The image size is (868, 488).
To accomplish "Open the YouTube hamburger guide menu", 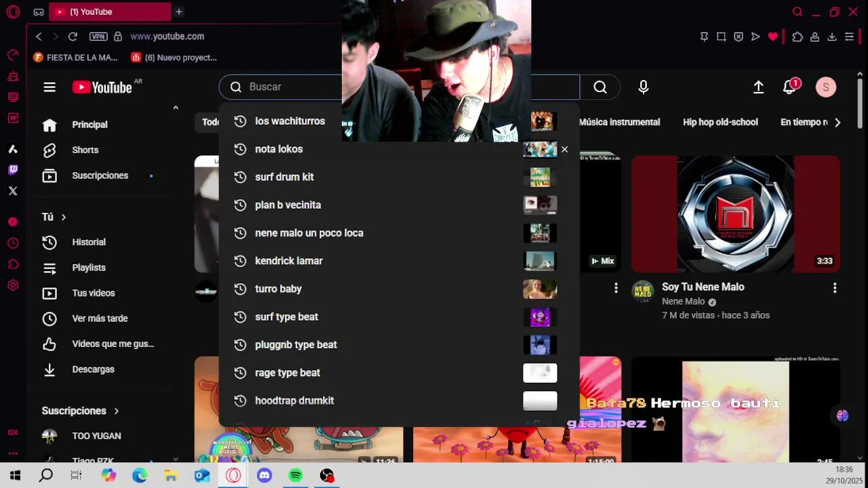I will click(50, 87).
